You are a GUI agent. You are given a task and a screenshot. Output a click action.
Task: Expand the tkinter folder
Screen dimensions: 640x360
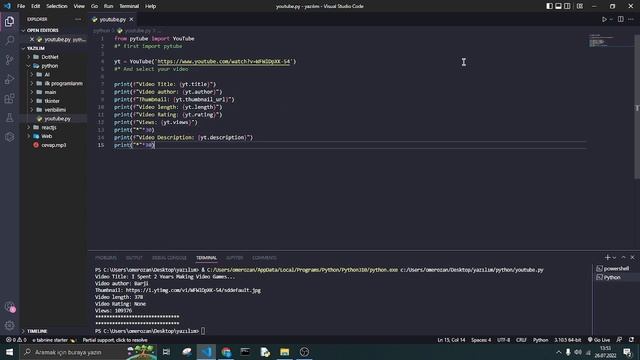pos(52,101)
